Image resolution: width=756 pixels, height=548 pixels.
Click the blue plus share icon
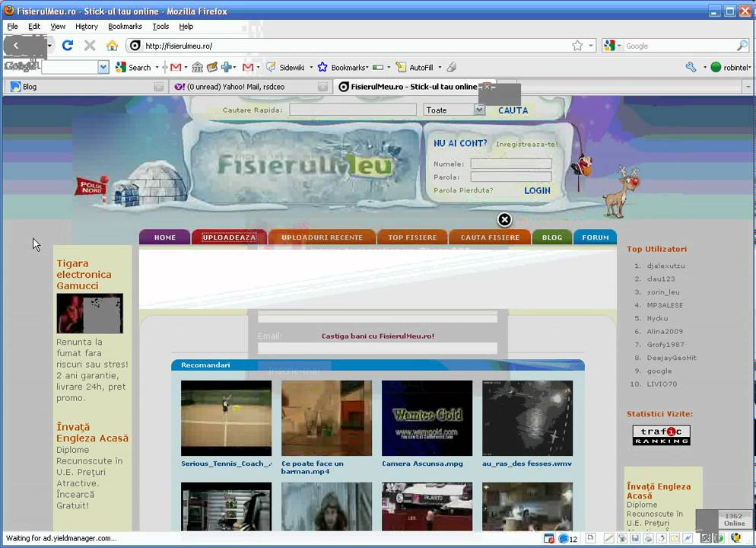[x=226, y=68]
